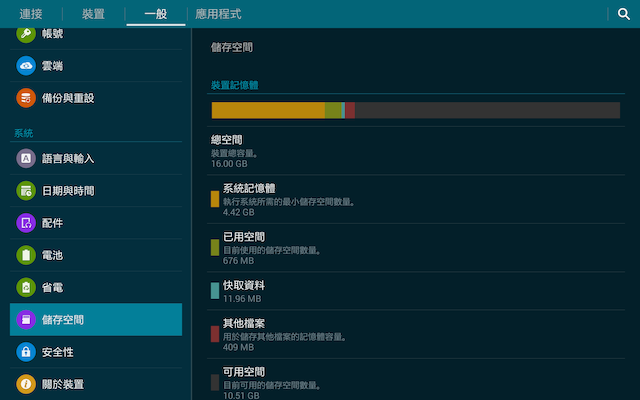Open the 快取資料 cached data entry
The image size is (640, 400).
click(x=416, y=291)
